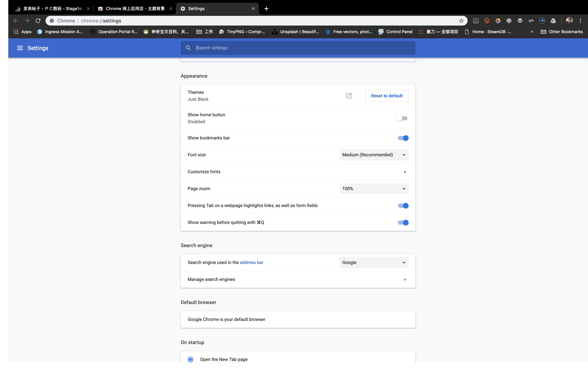
Task: Click the address bar hyperlink text
Action: click(251, 262)
